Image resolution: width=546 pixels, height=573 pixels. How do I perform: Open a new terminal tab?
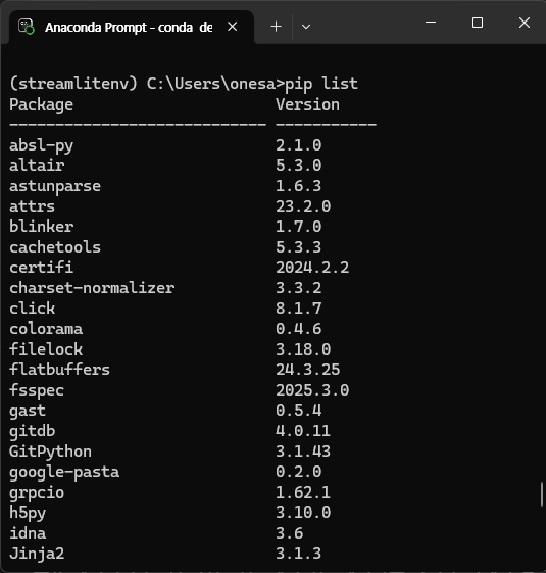click(276, 27)
